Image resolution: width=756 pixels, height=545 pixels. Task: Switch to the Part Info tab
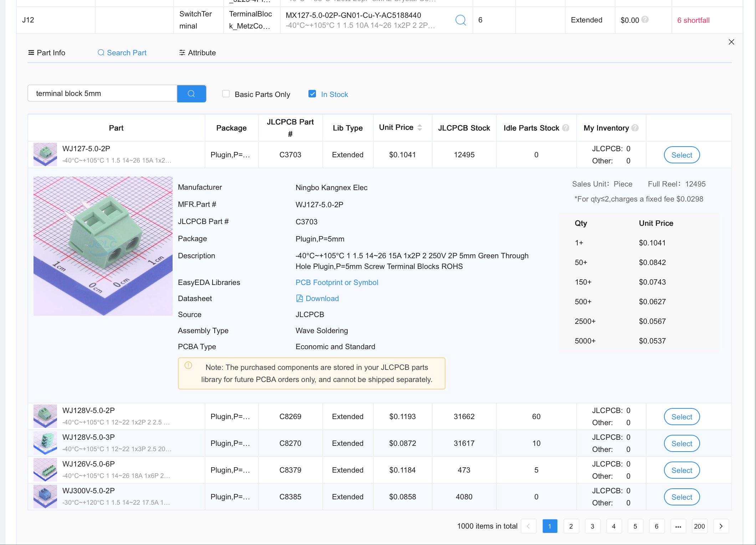(47, 53)
